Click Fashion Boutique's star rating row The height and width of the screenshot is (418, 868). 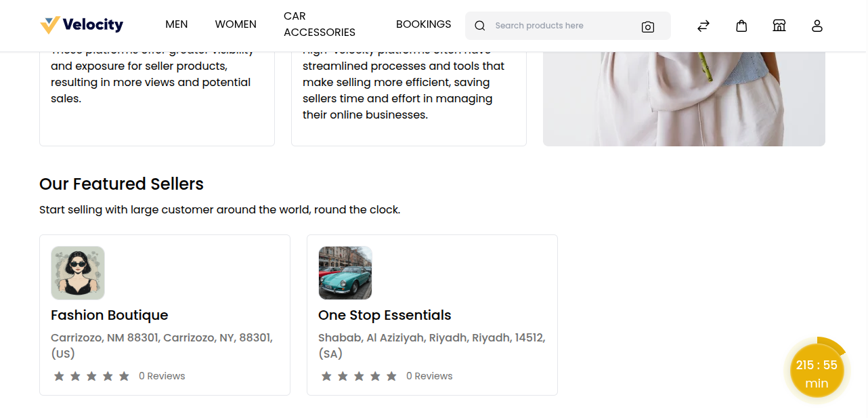(x=91, y=376)
